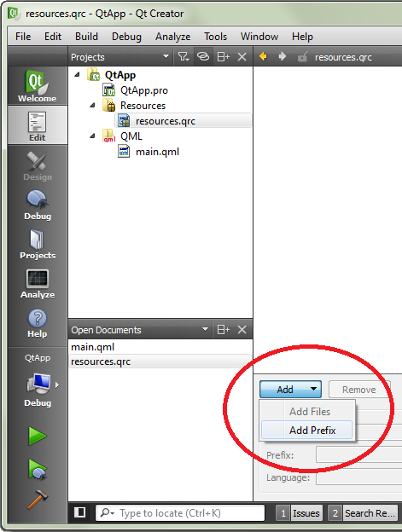Open the Issues output pane
Screen dimensions: 402x532
tap(299, 513)
